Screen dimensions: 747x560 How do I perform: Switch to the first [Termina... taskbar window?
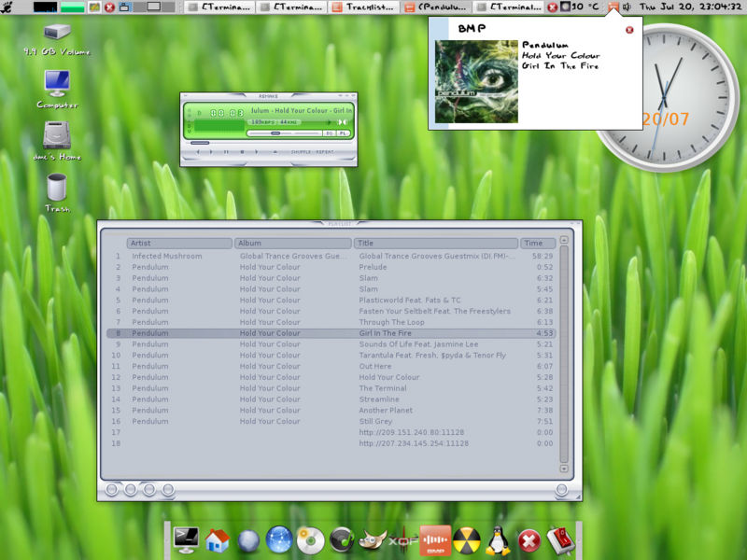tap(219, 7)
